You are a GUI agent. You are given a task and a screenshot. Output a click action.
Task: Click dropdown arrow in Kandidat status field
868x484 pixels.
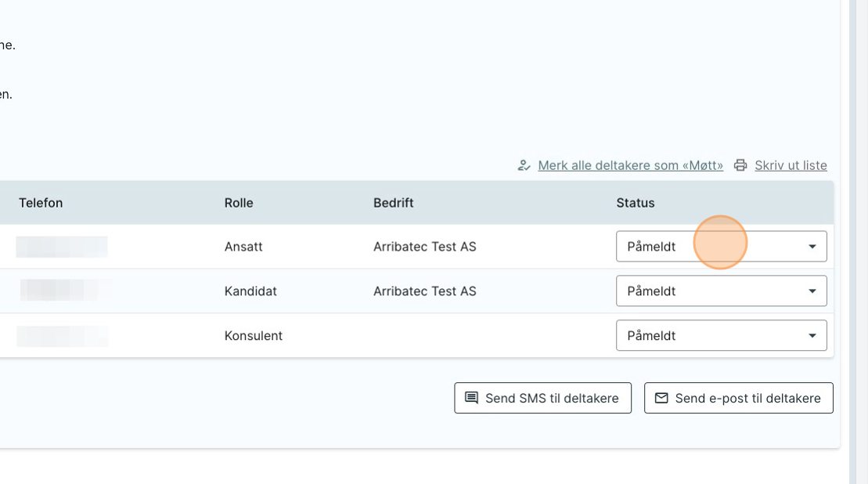click(812, 291)
